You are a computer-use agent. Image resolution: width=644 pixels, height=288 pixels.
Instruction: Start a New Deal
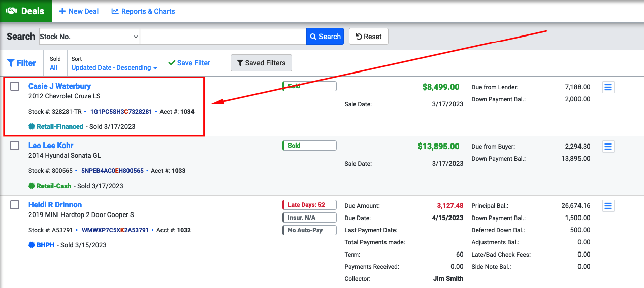coord(79,11)
